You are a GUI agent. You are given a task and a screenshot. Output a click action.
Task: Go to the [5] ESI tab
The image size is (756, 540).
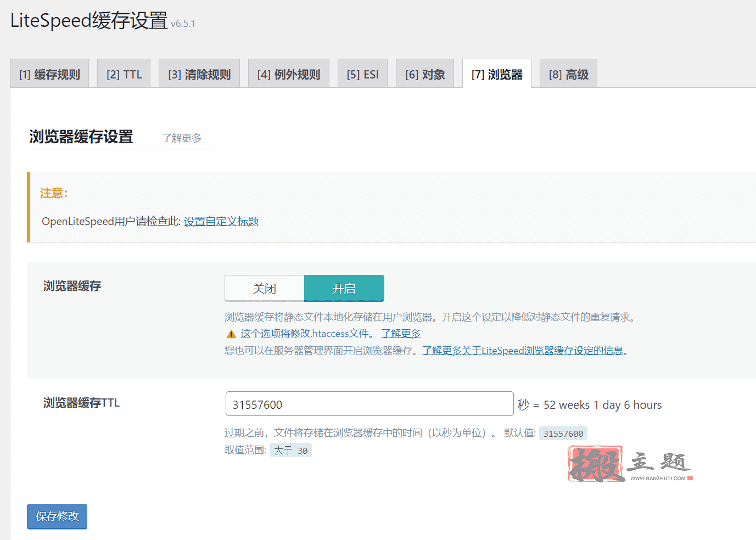click(362, 74)
